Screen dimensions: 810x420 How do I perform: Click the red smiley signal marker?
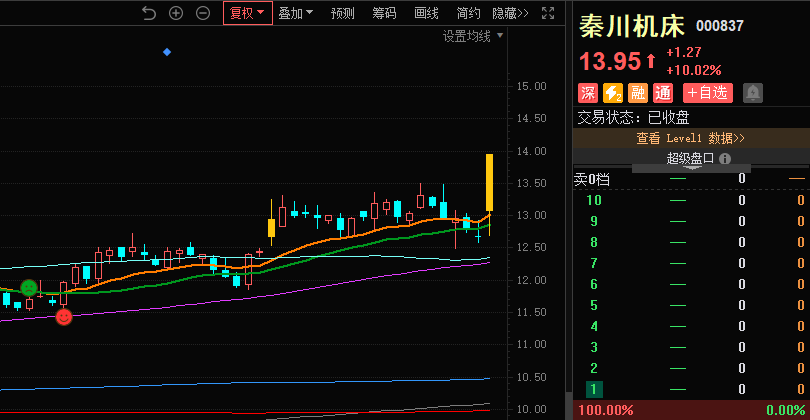tap(64, 316)
